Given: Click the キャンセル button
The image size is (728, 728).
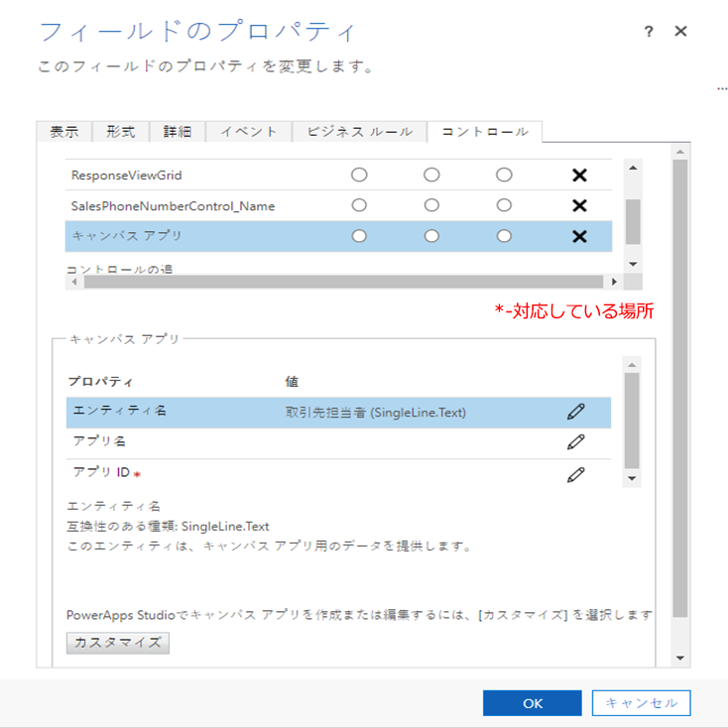Looking at the screenshot, I should pyautogui.click(x=641, y=703).
